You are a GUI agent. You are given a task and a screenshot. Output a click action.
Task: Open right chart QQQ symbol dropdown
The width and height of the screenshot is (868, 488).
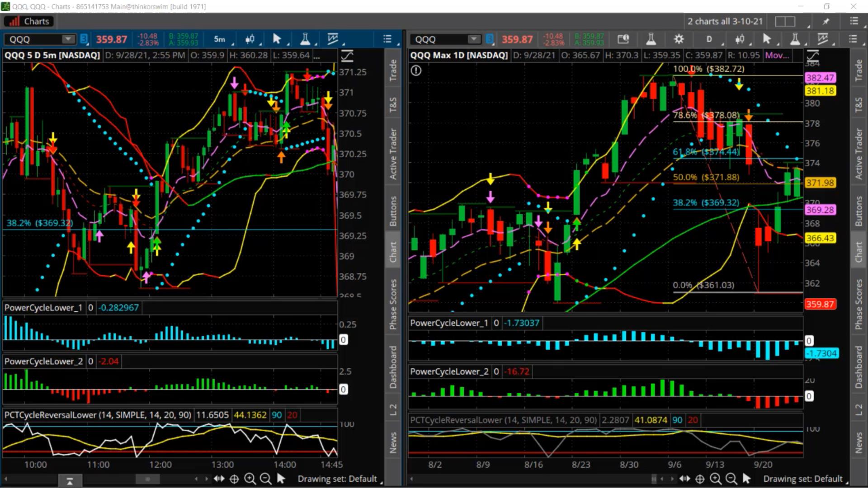pos(474,39)
